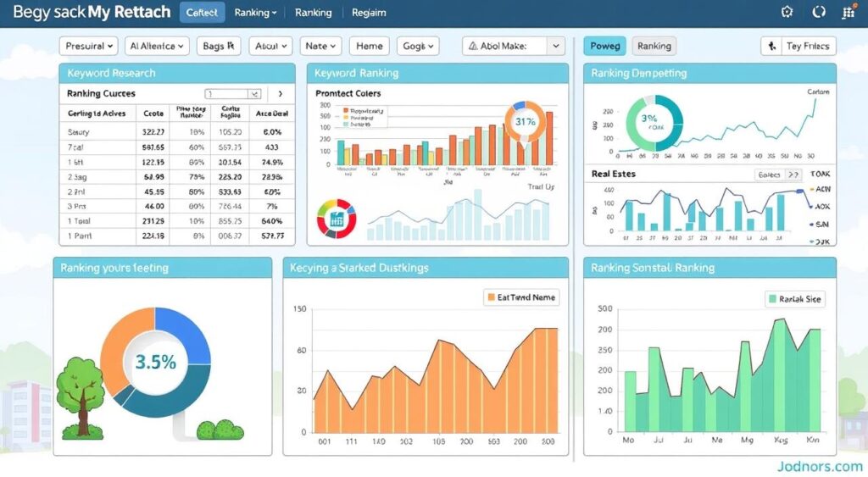
Task: Open the Presuiral filter dropdown
Action: (88, 46)
